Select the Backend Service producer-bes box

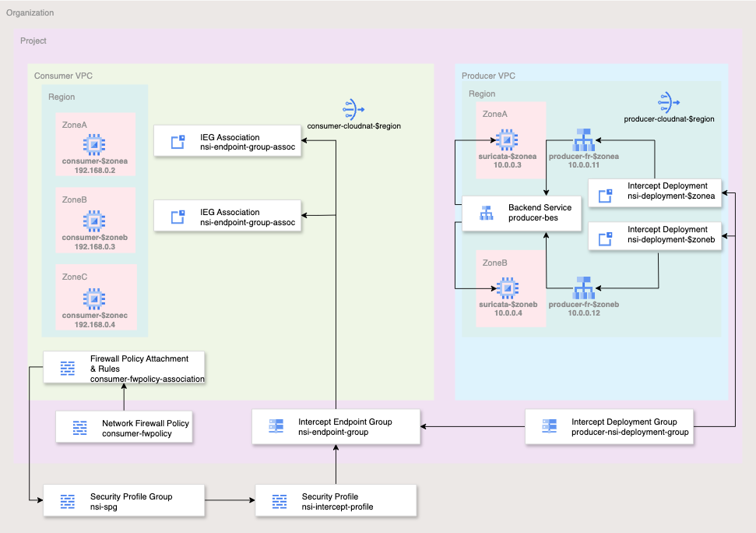(x=522, y=213)
